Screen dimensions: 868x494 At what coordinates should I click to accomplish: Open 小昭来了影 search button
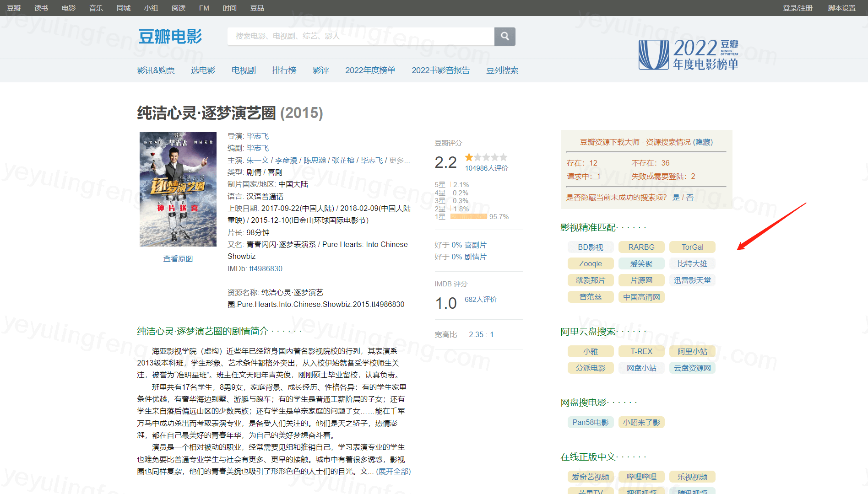click(641, 422)
